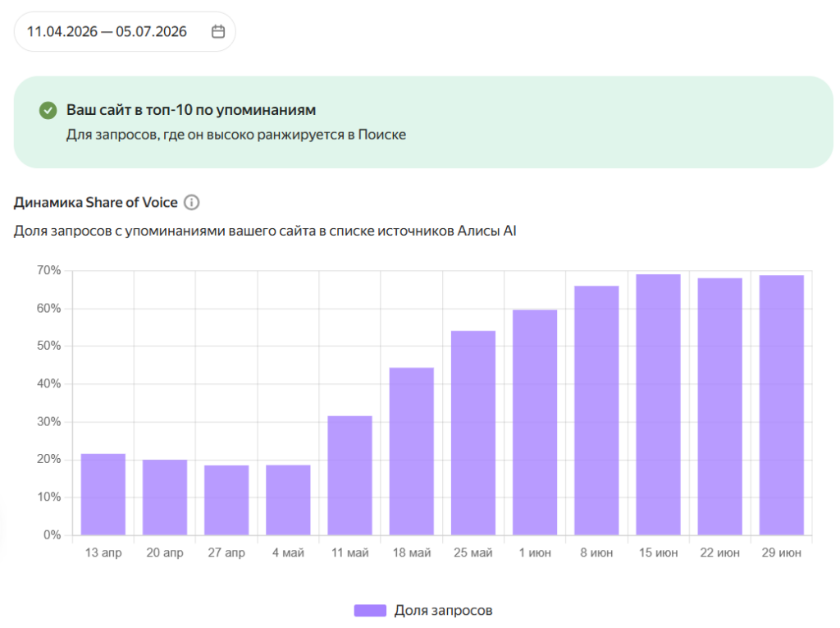Click the info icon beside Динамика Share of Voice
The width and height of the screenshot is (840, 628).
pos(191,202)
